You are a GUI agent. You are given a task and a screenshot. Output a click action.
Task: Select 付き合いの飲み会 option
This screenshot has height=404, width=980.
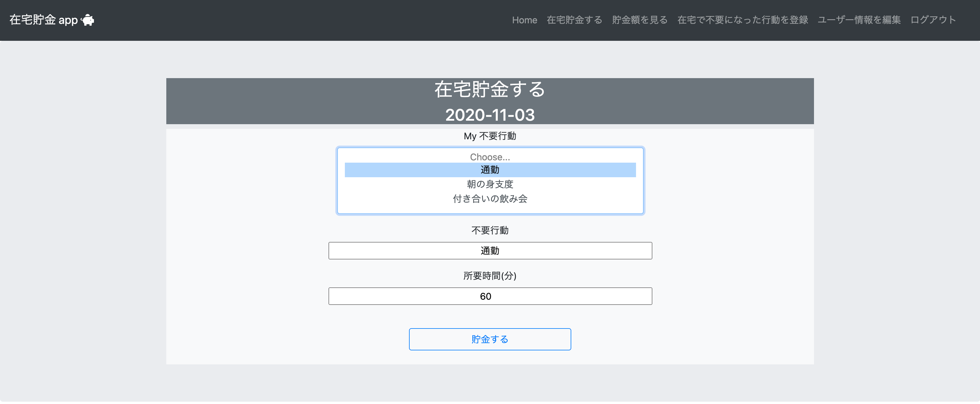click(x=490, y=199)
